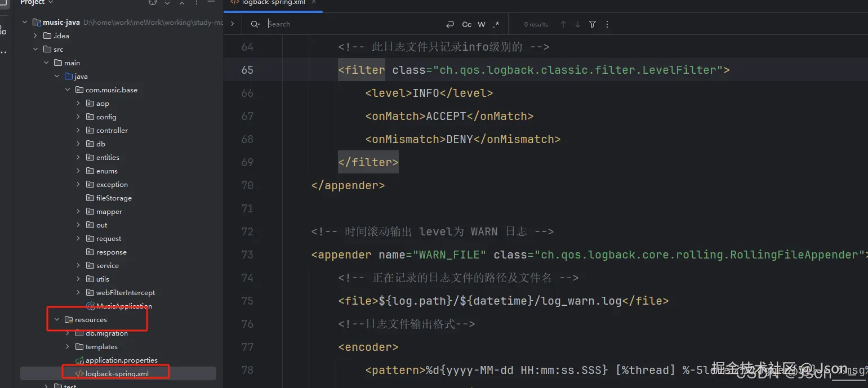Click the <onMismatch>DENY</onMismatch> line
The width and height of the screenshot is (868, 388).
(x=463, y=139)
